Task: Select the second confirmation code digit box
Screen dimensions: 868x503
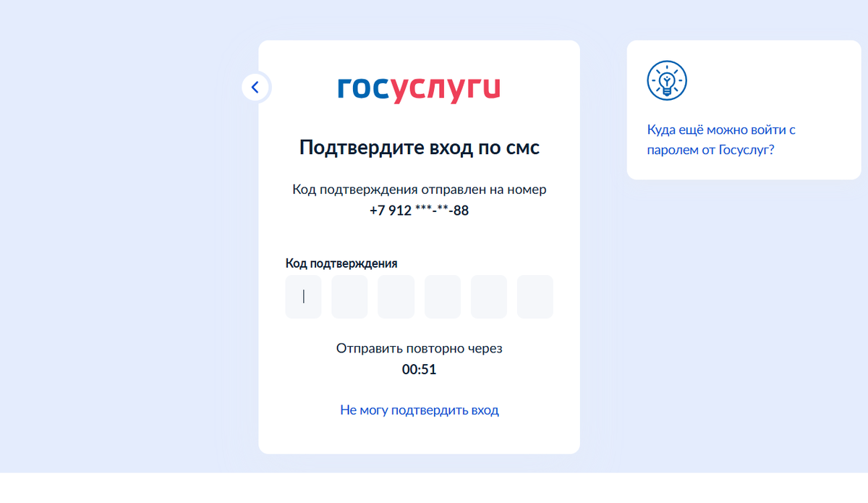Action: pyautogui.click(x=349, y=297)
